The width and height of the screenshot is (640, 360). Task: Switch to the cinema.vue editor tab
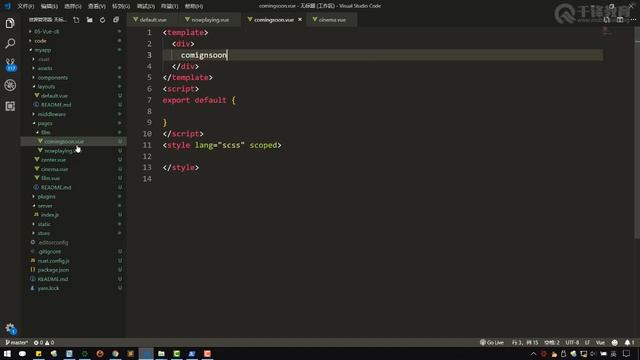[331, 20]
